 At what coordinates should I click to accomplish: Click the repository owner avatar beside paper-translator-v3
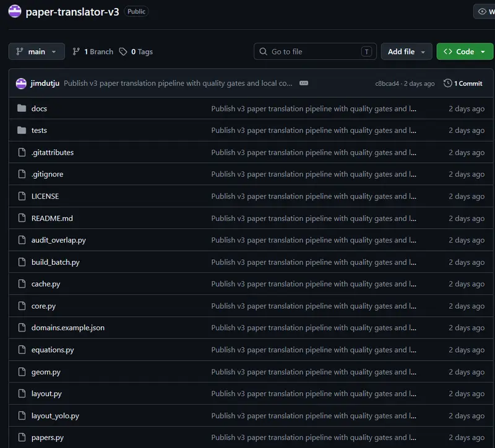(14, 11)
